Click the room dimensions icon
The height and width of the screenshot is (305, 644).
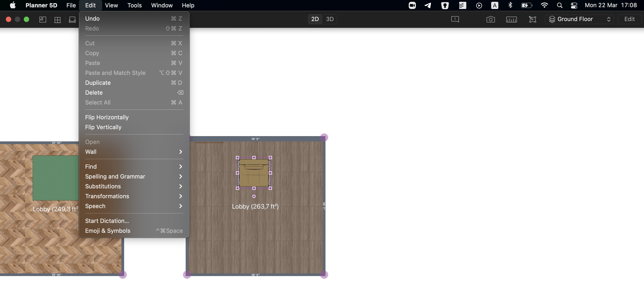532,19
